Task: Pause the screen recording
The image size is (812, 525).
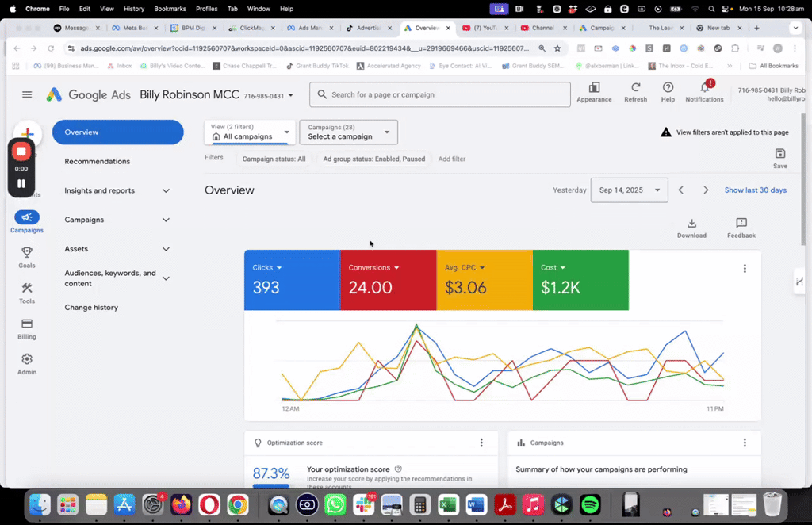Action: point(21,183)
